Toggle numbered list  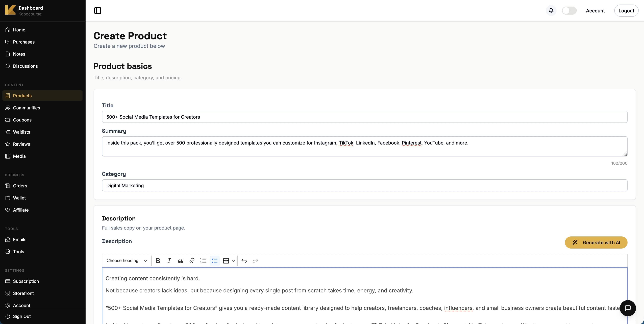point(203,261)
